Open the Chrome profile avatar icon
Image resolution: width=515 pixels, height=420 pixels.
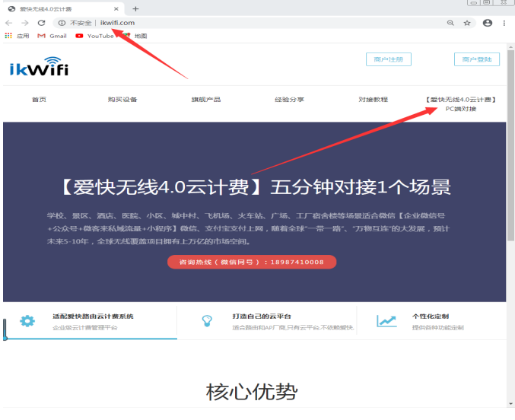(488, 23)
